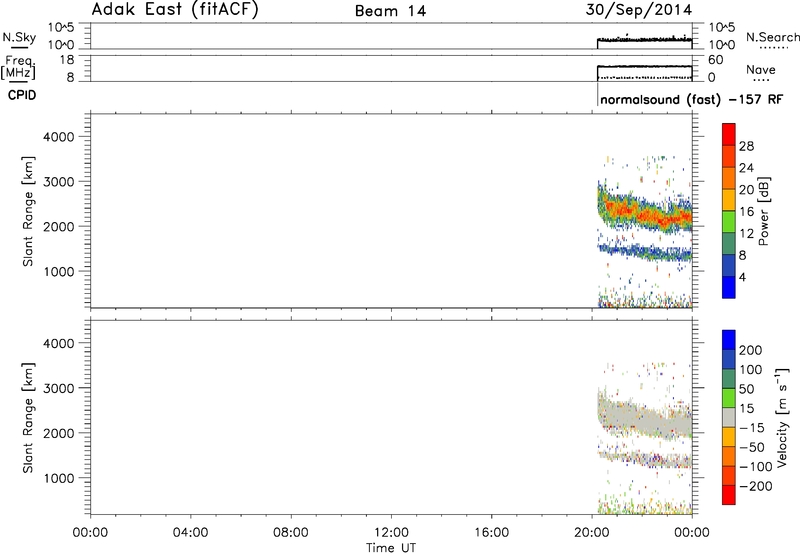Click the 'Adak East (fitACF)' title

tap(175, 10)
